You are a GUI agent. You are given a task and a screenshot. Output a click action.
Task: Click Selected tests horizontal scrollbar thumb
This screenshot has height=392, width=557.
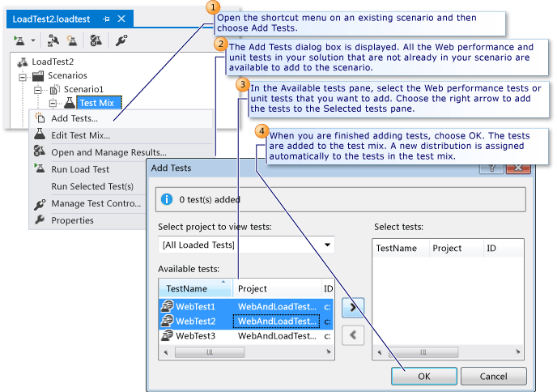[423, 352]
